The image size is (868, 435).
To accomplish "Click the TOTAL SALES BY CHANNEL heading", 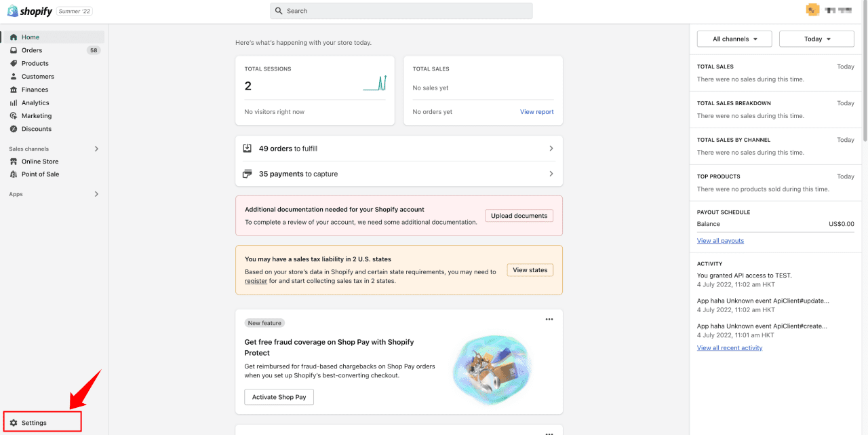I will (734, 140).
